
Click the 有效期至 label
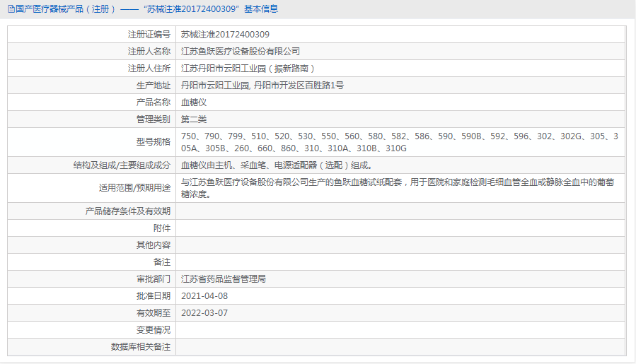[x=154, y=313]
